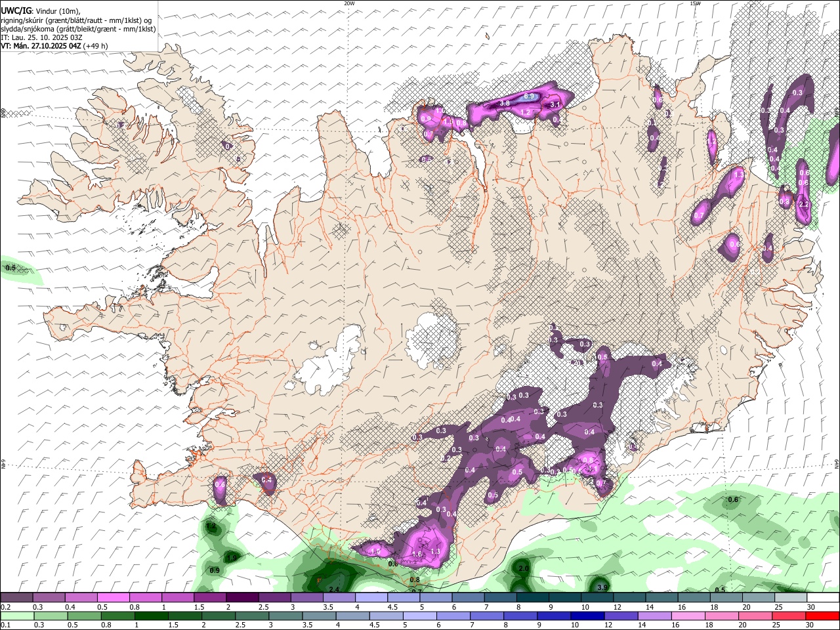Click the 30 white swatch in top legend row
The image size is (840, 630).
(822, 598)
